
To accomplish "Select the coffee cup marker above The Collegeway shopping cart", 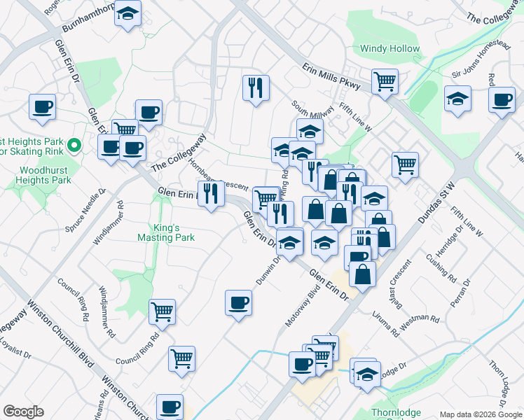I will click(149, 113).
